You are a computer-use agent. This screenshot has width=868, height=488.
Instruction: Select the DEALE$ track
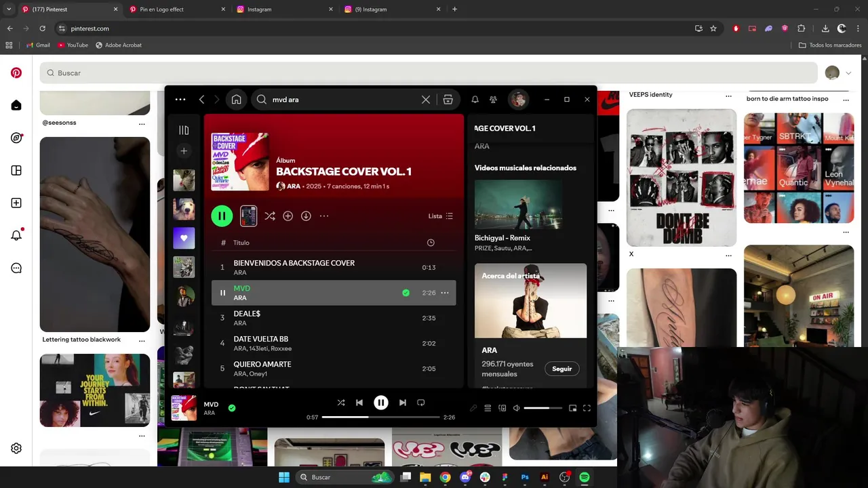coord(334,318)
